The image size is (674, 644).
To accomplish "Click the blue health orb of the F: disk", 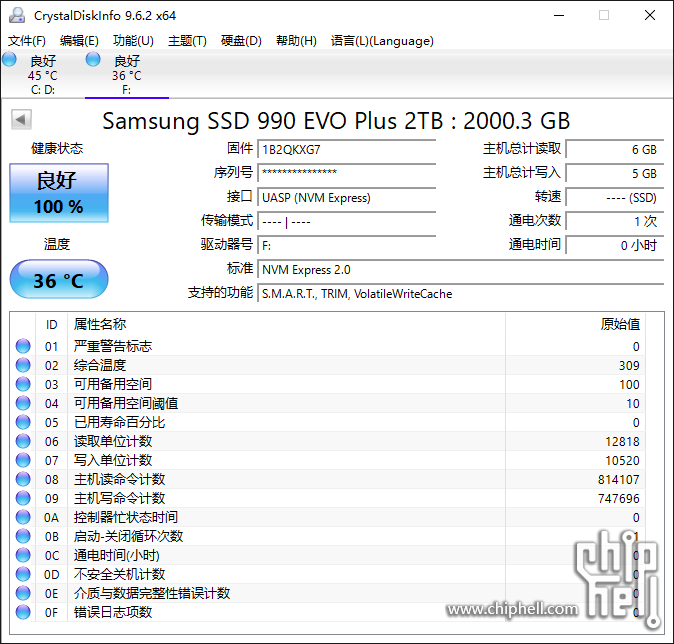I will (93, 59).
